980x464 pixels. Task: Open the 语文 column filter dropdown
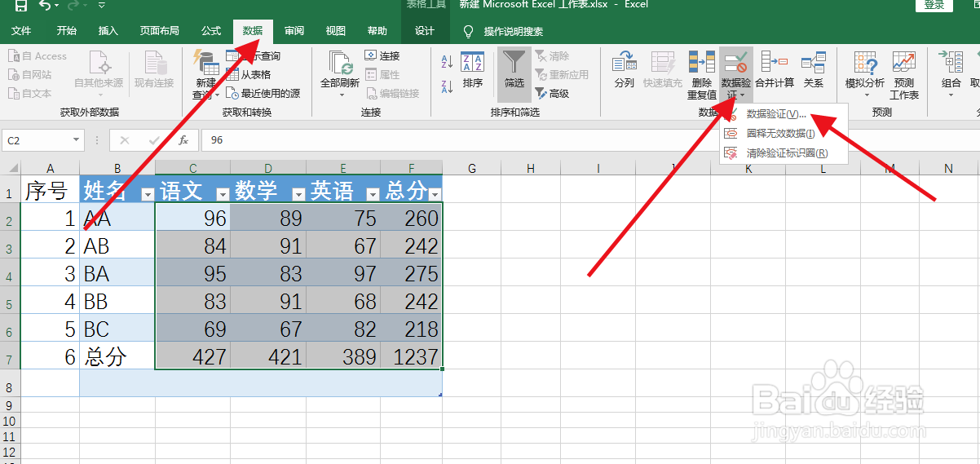[x=223, y=194]
